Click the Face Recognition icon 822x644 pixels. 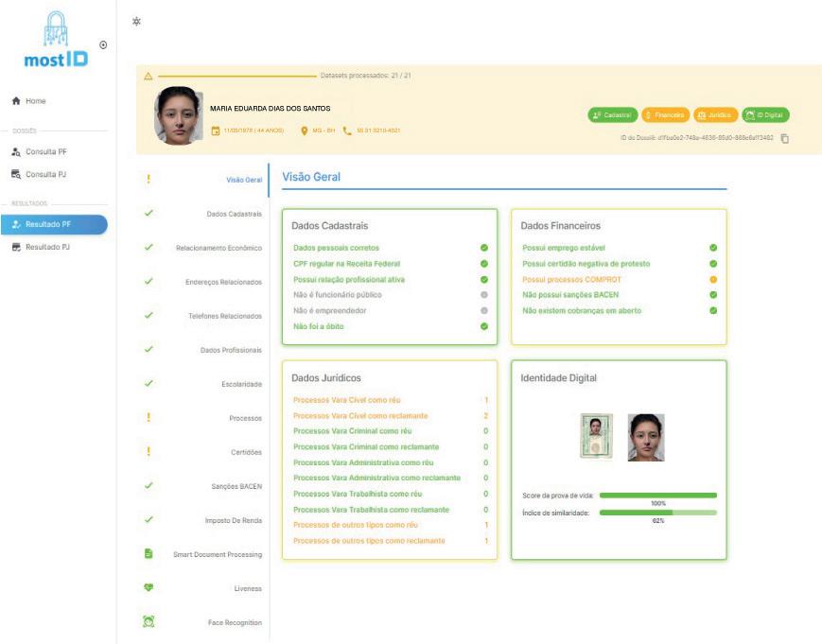pos(149,622)
